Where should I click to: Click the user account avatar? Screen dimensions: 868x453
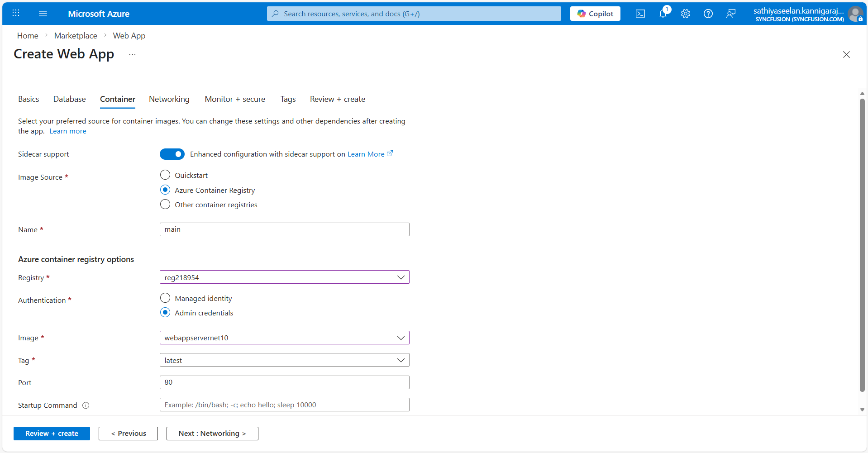pyautogui.click(x=855, y=14)
